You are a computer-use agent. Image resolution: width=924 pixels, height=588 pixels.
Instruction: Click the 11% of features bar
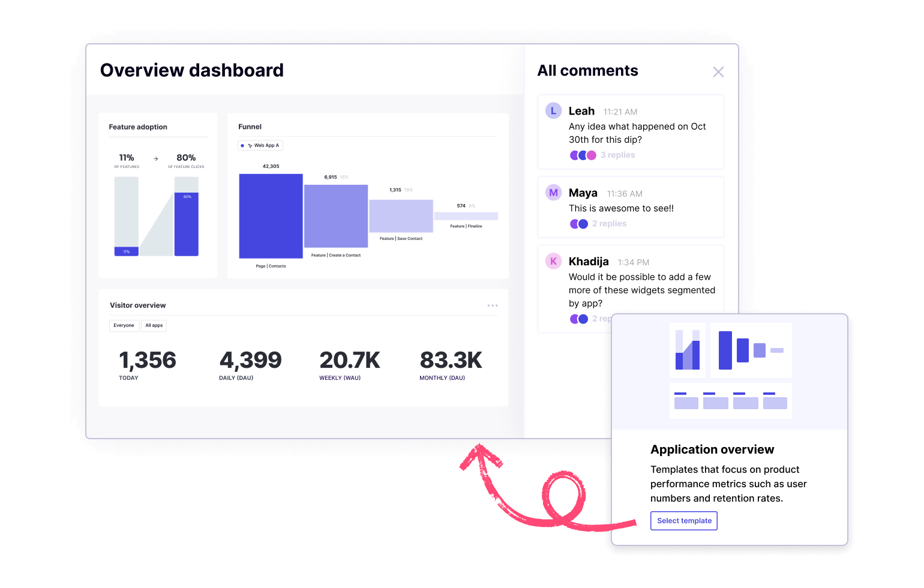pos(127,251)
